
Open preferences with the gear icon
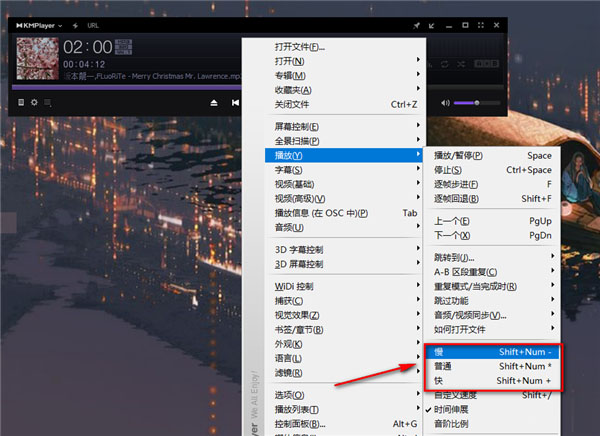(34, 102)
